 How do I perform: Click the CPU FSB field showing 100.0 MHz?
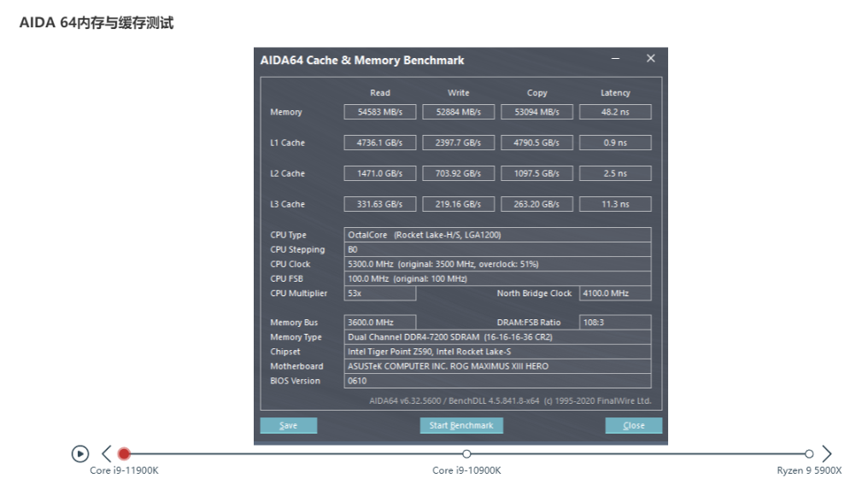tap(498, 278)
